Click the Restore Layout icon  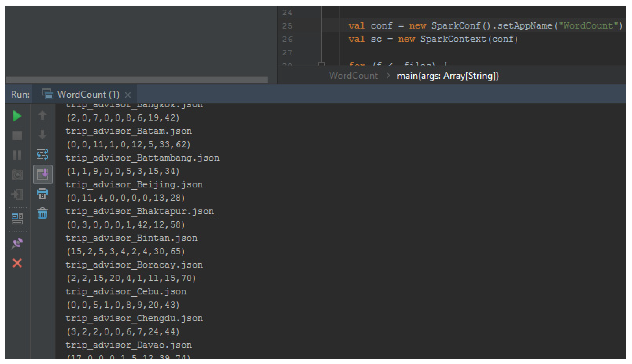click(x=17, y=219)
